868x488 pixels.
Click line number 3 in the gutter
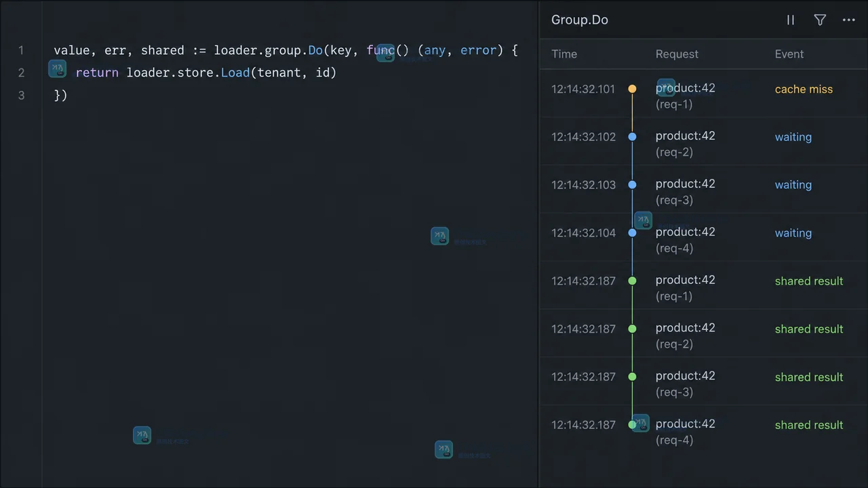point(21,96)
